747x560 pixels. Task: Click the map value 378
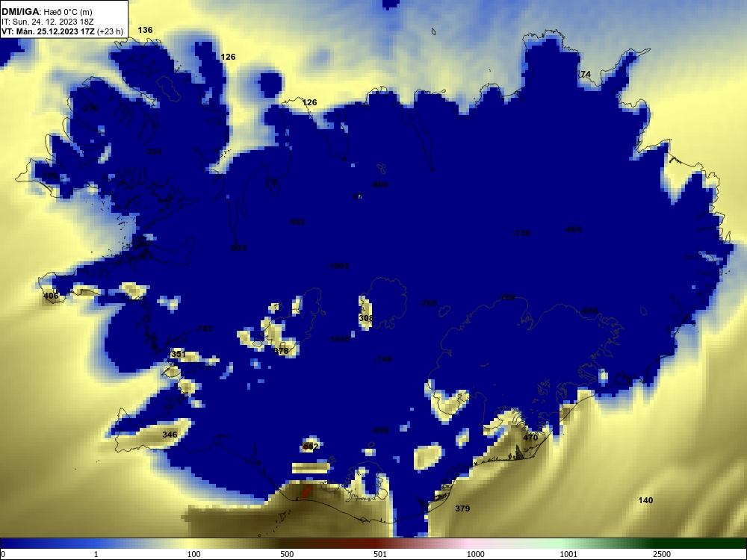coord(281,351)
